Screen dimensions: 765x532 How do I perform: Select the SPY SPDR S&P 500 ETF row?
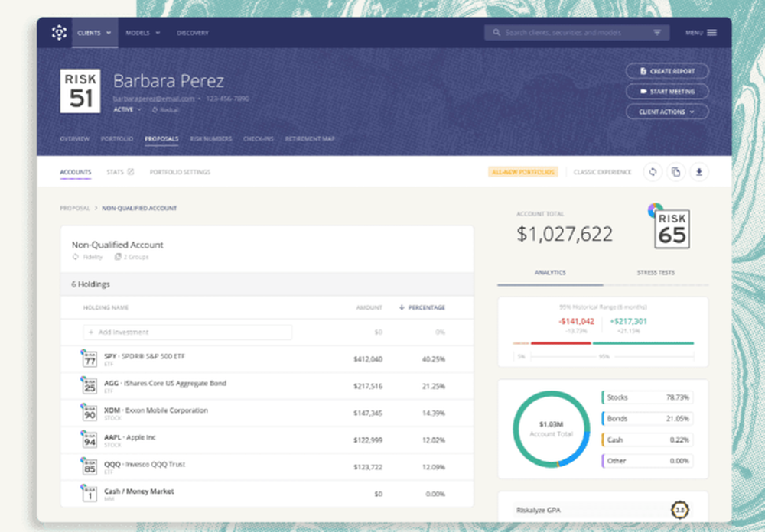click(x=267, y=359)
